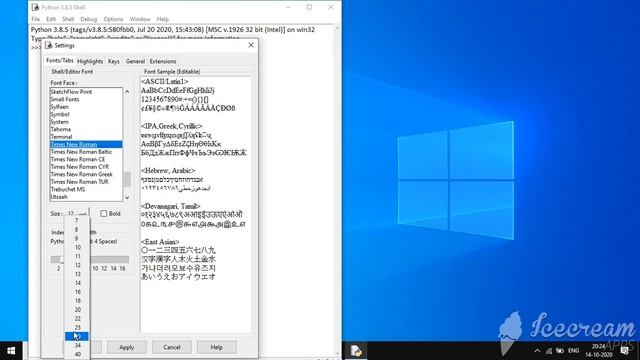The image size is (640, 360).
Task: Select System font face
Action: click(x=86, y=122)
